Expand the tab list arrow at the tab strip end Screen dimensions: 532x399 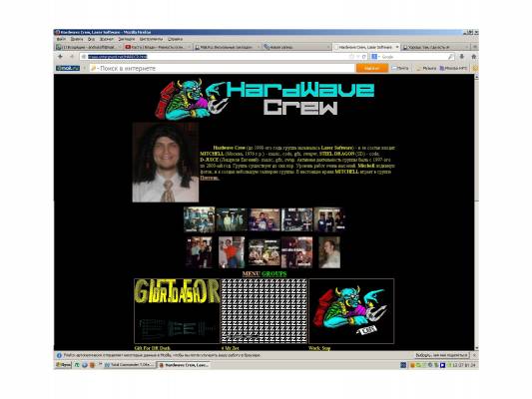[x=475, y=47]
